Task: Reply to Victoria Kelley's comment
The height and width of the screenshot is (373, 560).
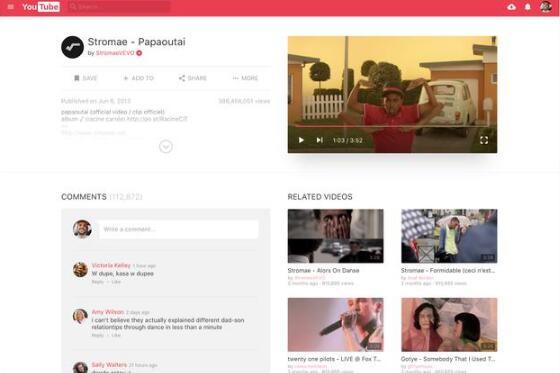Action: (98, 282)
